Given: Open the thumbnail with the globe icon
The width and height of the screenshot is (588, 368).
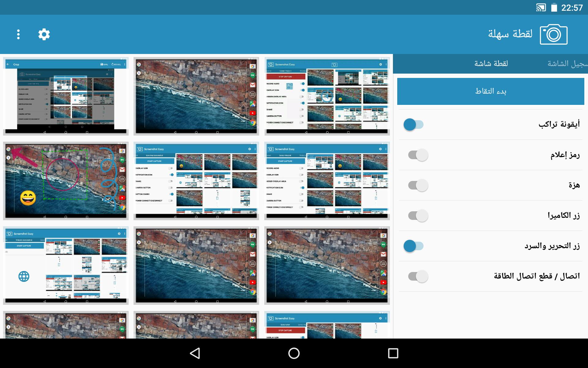Looking at the screenshot, I should tap(66, 266).
